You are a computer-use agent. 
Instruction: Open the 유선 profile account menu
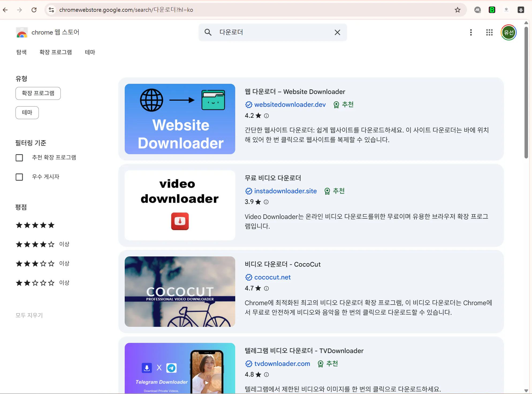pos(508,32)
